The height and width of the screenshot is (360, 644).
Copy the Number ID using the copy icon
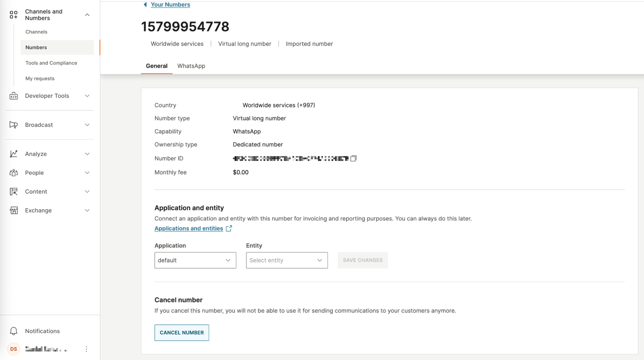point(354,158)
